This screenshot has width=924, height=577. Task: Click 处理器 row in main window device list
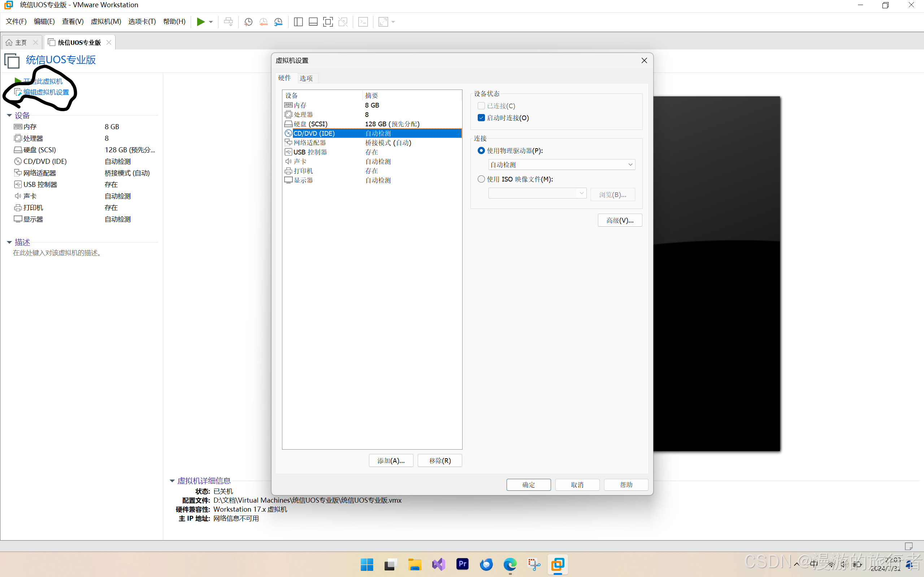85,138
